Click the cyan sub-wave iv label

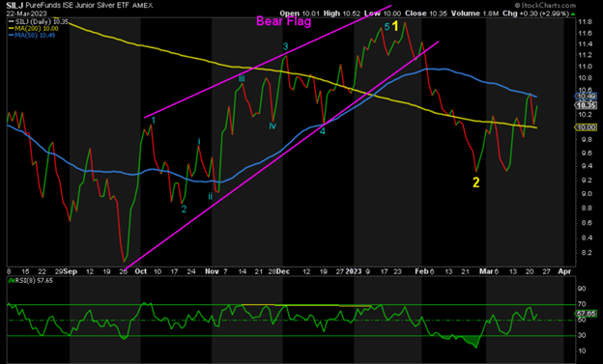(273, 126)
